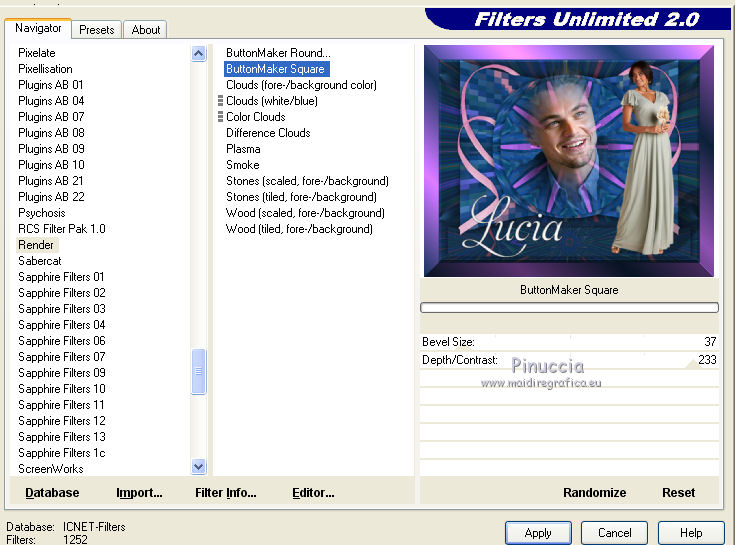Choose Clouds (fore-/background color) filter
The height and width of the screenshot is (545, 735).
click(x=301, y=85)
